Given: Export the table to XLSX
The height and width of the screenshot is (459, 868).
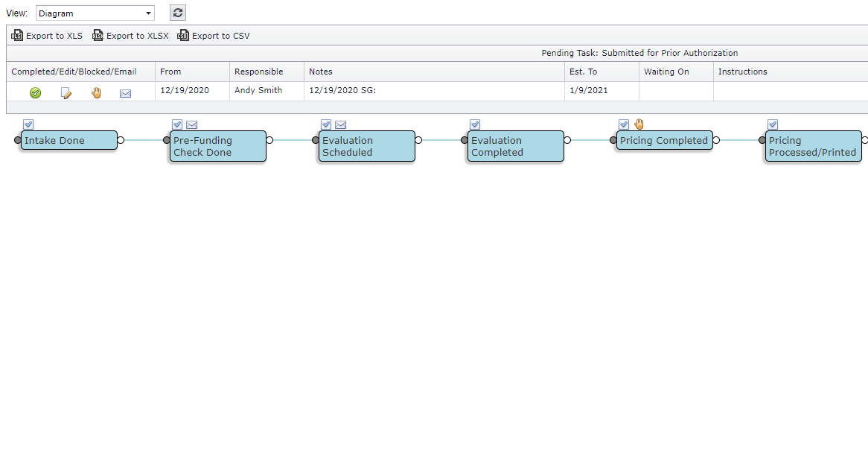Looking at the screenshot, I should pos(130,36).
